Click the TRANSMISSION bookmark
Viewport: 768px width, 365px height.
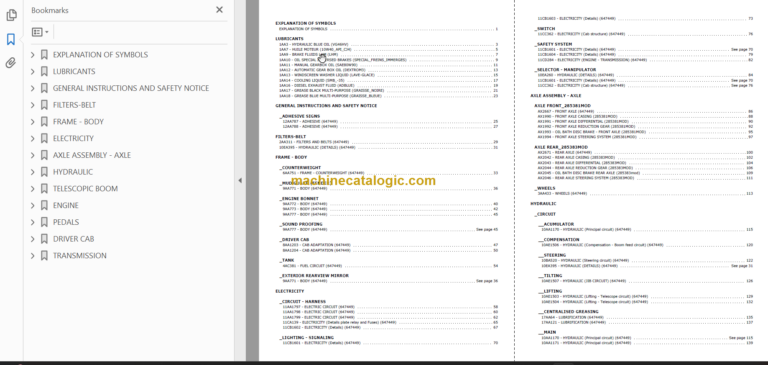coord(79,256)
